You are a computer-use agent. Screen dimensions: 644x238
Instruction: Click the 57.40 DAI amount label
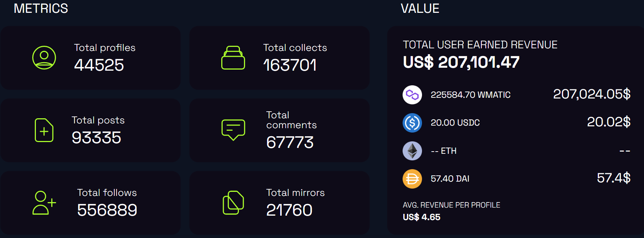(x=450, y=179)
